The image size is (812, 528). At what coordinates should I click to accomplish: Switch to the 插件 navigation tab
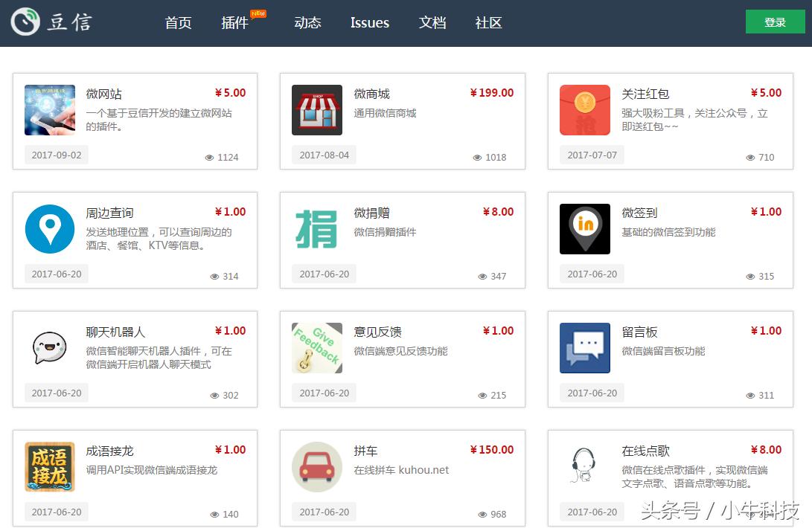pos(234,23)
